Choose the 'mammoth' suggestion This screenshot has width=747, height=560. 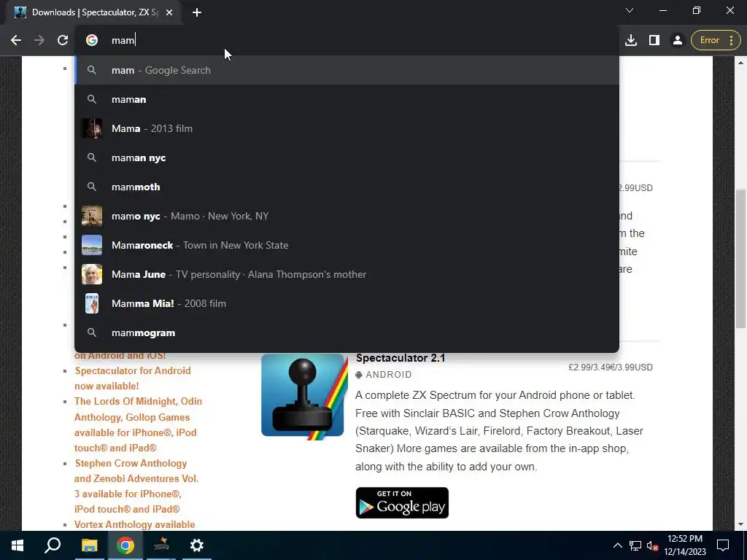click(347, 187)
